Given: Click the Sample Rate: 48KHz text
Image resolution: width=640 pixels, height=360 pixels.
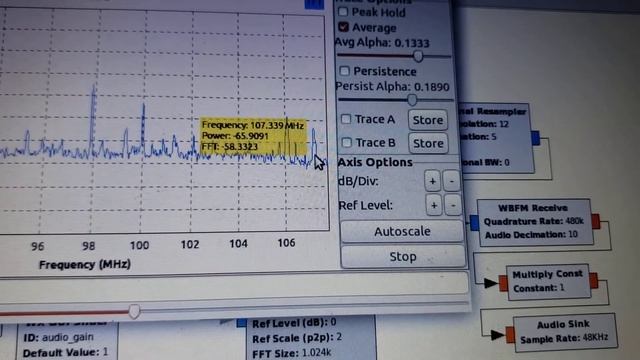Looking at the screenshot, I should point(564,339).
